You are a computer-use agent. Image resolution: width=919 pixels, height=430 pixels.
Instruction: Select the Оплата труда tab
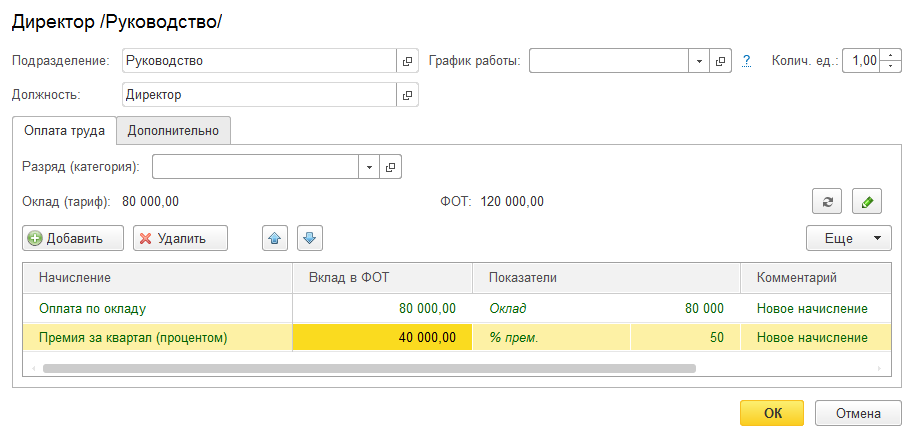point(65,130)
